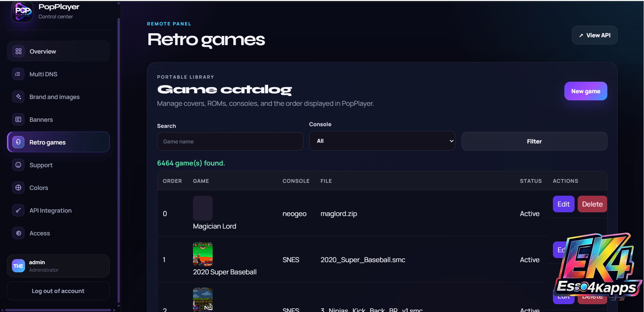
Task: Open the Colors section
Action: 58,188
